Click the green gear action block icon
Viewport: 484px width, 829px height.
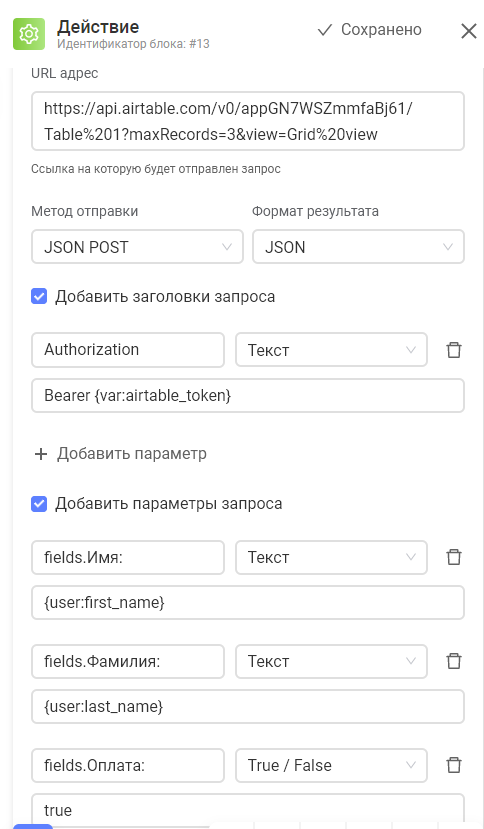pos(29,34)
